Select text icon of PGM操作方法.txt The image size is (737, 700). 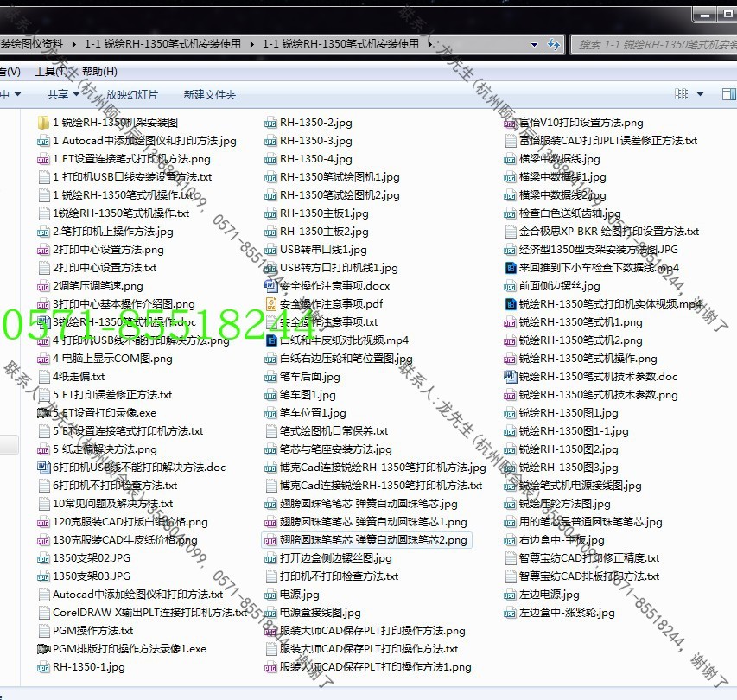(x=43, y=631)
